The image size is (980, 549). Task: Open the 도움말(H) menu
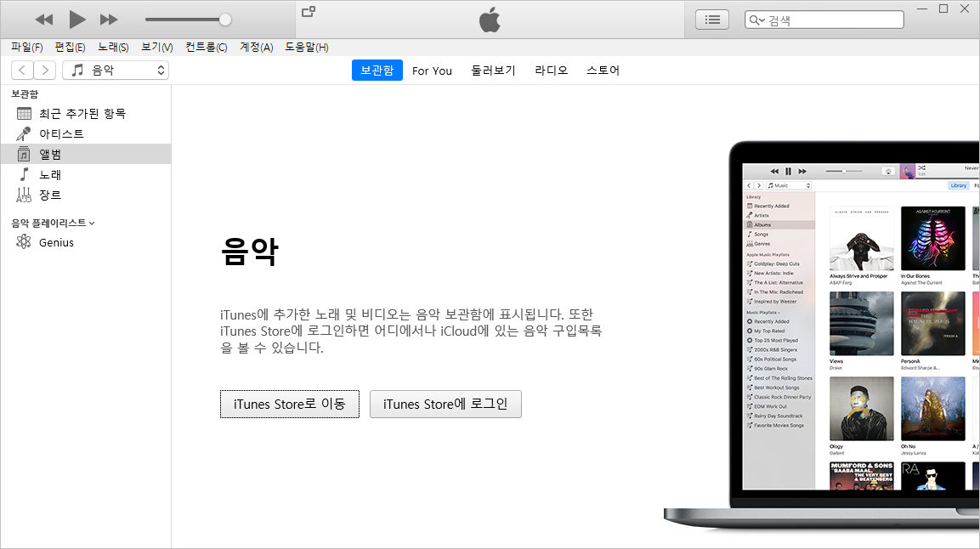coord(307,47)
